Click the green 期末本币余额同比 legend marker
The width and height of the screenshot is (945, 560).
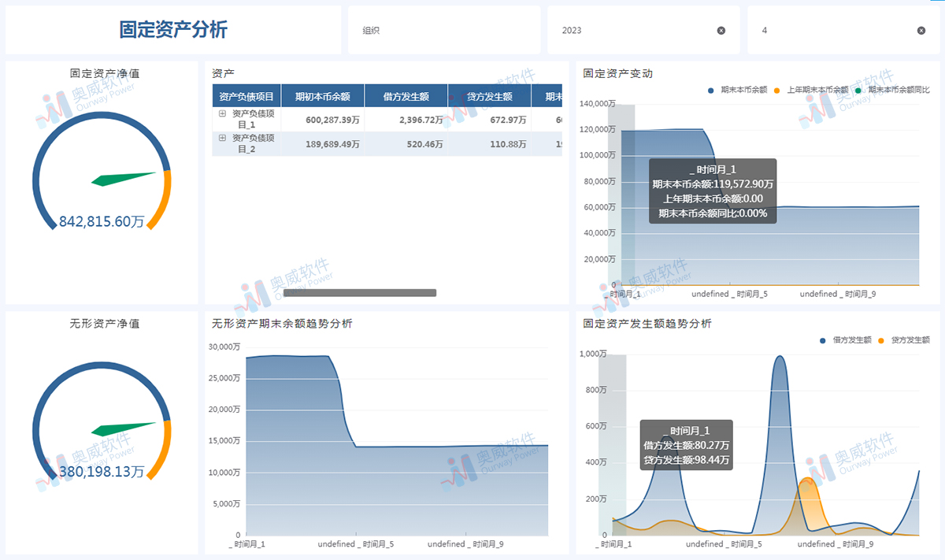coord(858,88)
